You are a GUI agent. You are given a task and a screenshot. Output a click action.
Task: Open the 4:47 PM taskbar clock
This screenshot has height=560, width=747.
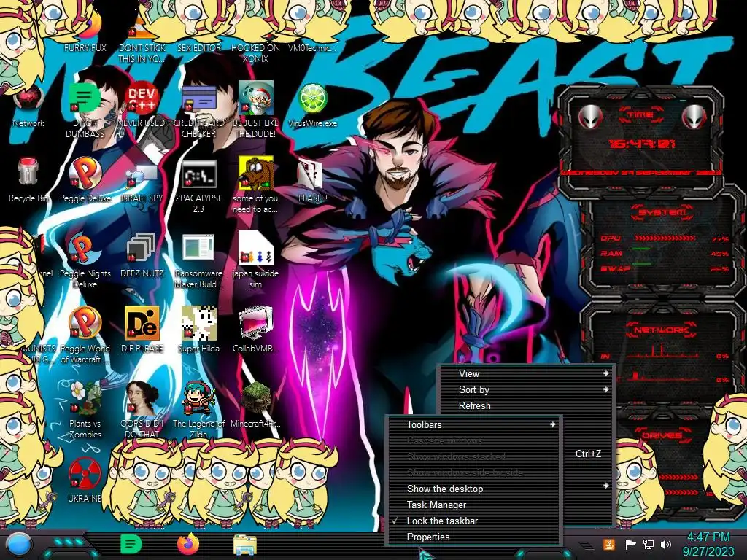708,544
